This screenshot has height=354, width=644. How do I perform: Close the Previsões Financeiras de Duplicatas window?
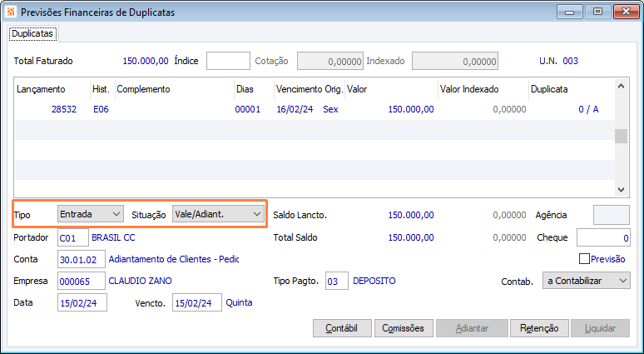[x=627, y=12]
